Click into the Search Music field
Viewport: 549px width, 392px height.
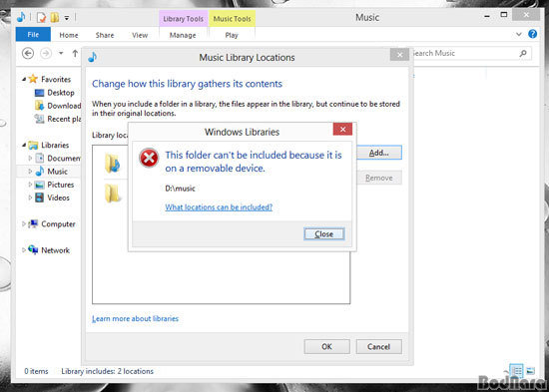[466, 53]
